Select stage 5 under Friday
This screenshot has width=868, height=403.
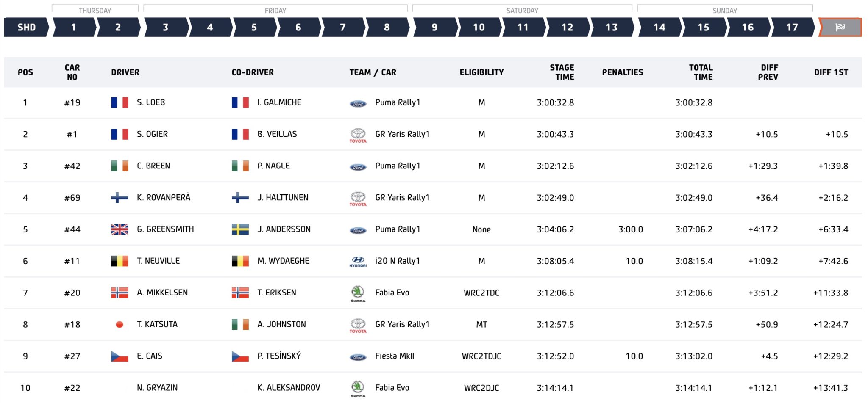(x=254, y=27)
